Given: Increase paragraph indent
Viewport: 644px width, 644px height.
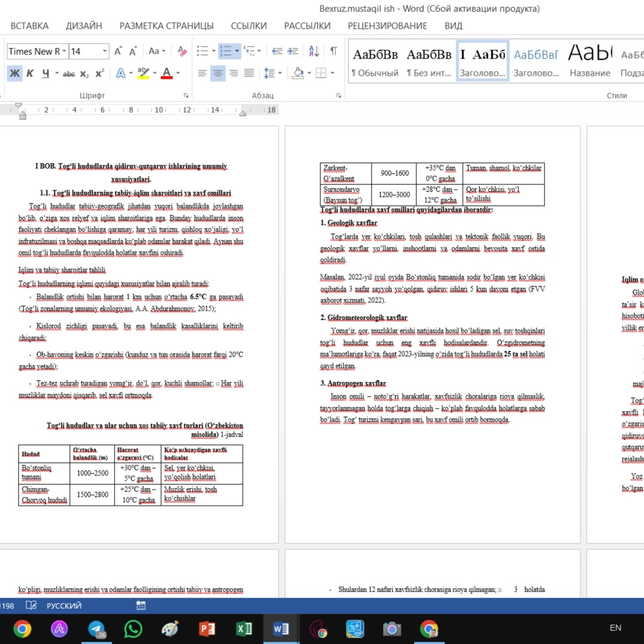Looking at the screenshot, I should (293, 51).
